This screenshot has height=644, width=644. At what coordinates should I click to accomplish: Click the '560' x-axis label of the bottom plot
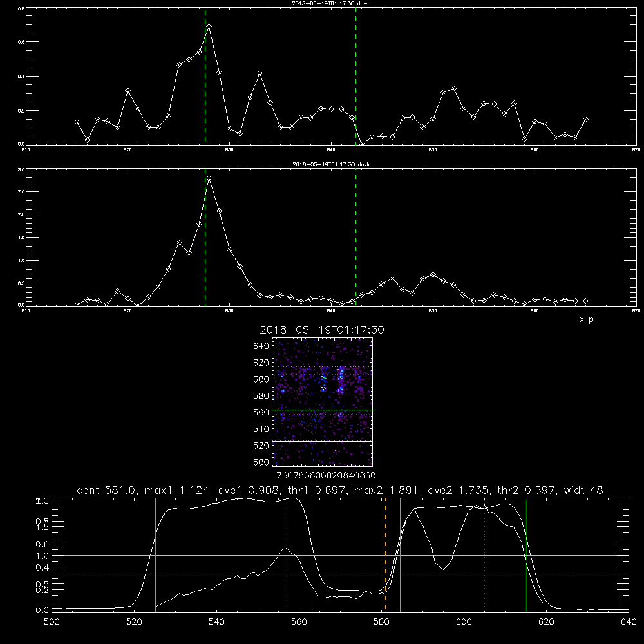coord(299,622)
